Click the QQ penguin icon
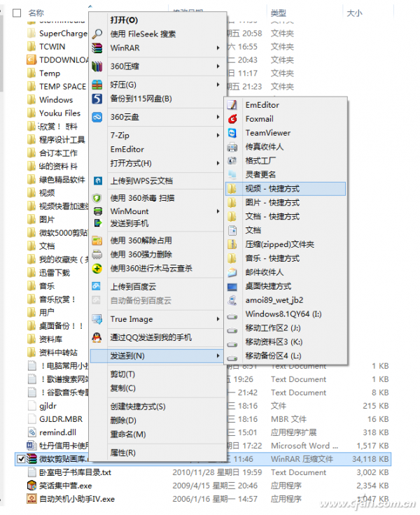The height and width of the screenshot is (515, 420). (x=97, y=337)
